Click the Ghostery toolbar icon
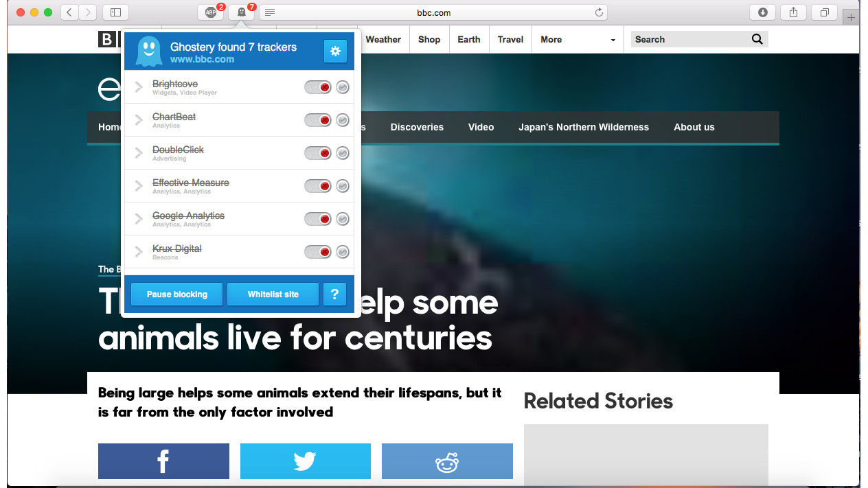 pos(242,12)
